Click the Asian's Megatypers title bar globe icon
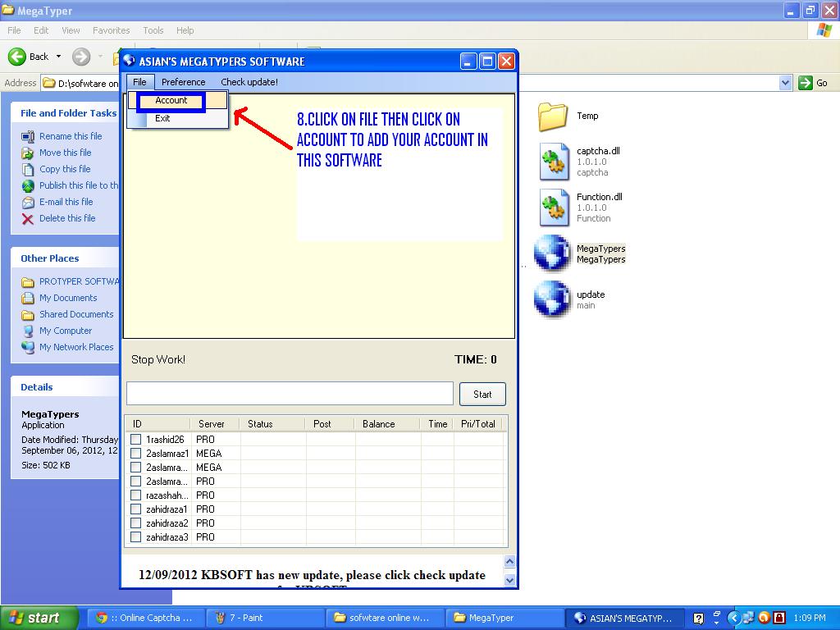The height and width of the screenshot is (630, 840). tap(129, 61)
